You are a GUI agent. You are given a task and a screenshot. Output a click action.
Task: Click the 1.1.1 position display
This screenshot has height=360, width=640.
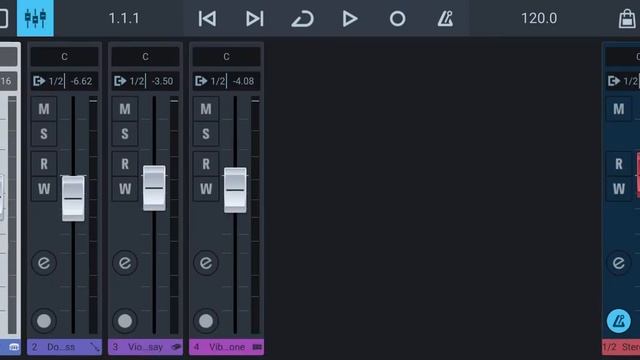[x=124, y=18]
